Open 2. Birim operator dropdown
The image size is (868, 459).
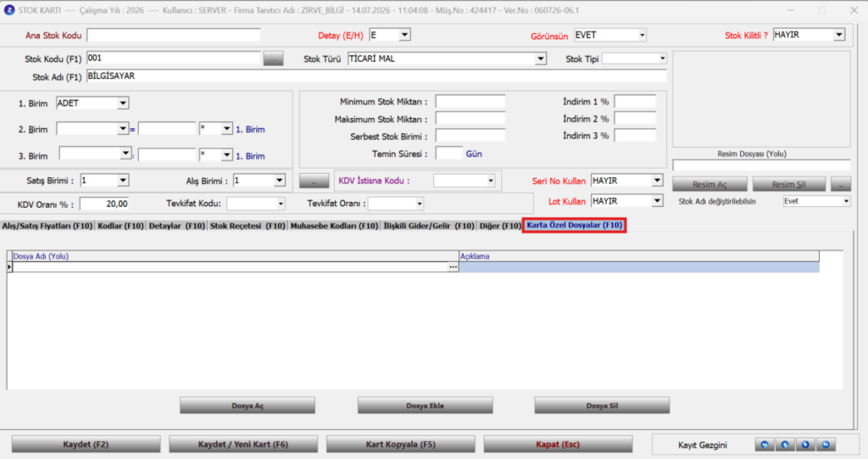(x=226, y=129)
